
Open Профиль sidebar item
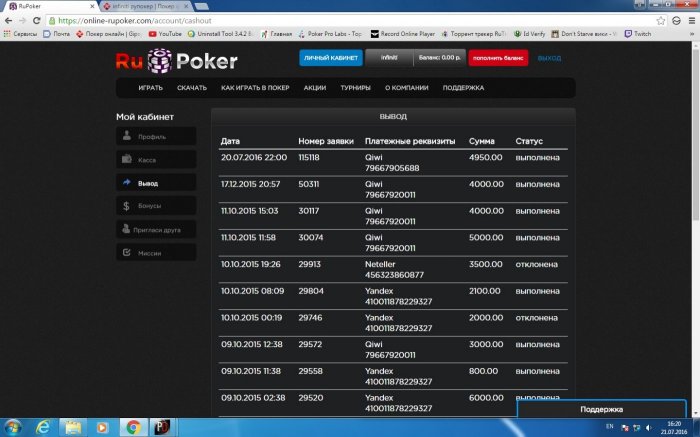(156, 136)
